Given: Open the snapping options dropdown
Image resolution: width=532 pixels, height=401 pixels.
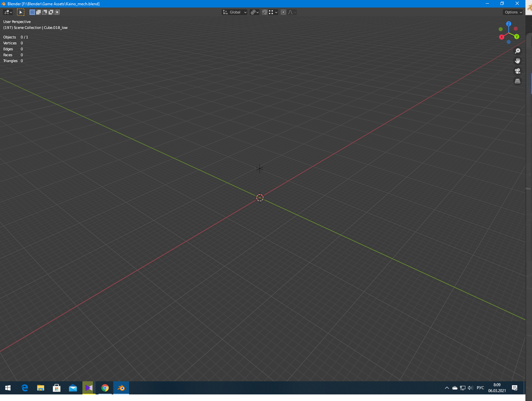Looking at the screenshot, I should pos(273,12).
